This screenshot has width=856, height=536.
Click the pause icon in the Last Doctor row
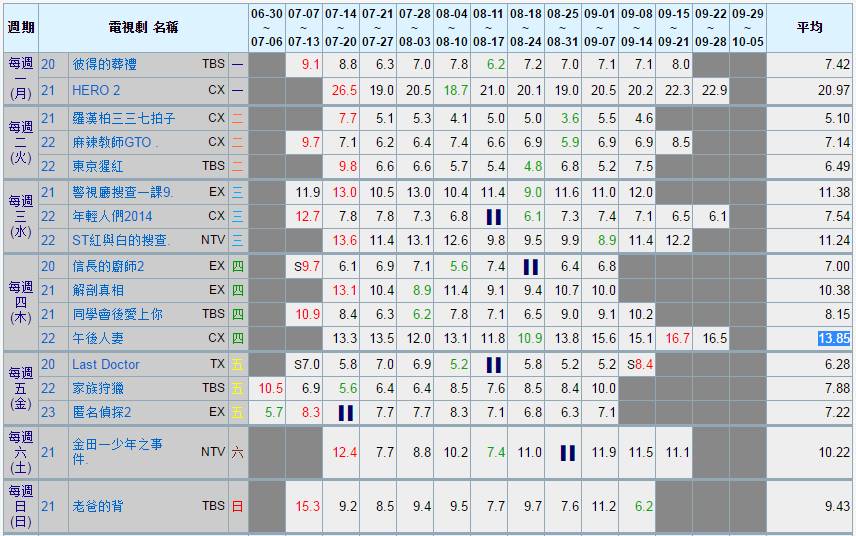point(493,365)
